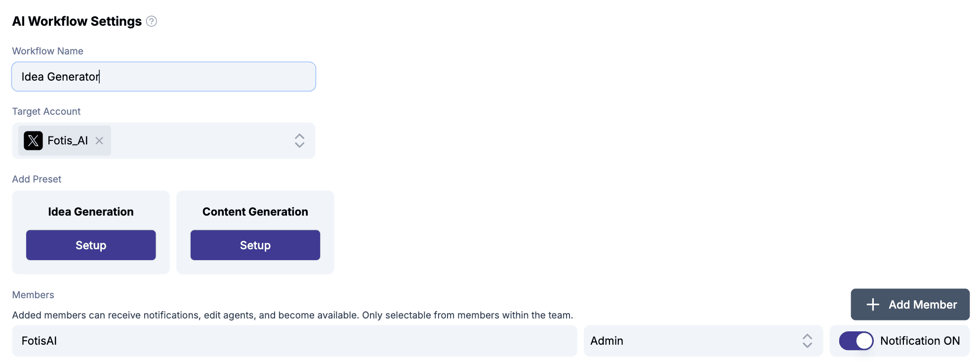Add a new member with Add Member
This screenshot has height=362, width=980.
(x=910, y=305)
